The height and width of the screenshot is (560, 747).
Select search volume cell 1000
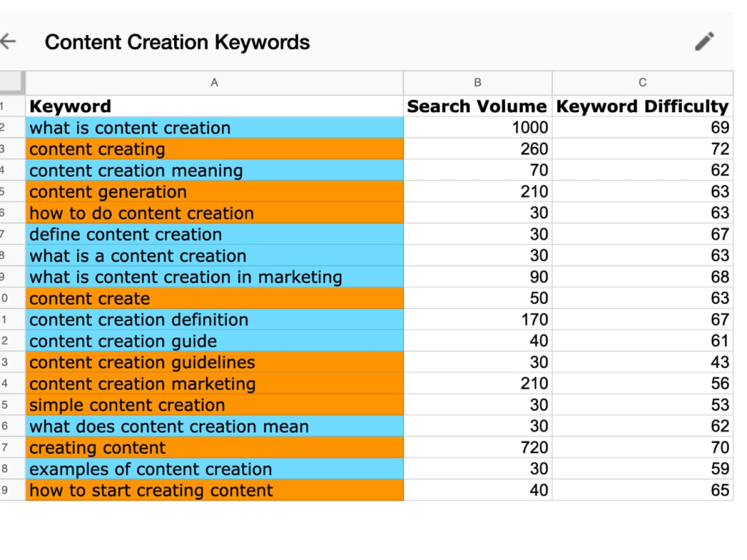coord(478,128)
